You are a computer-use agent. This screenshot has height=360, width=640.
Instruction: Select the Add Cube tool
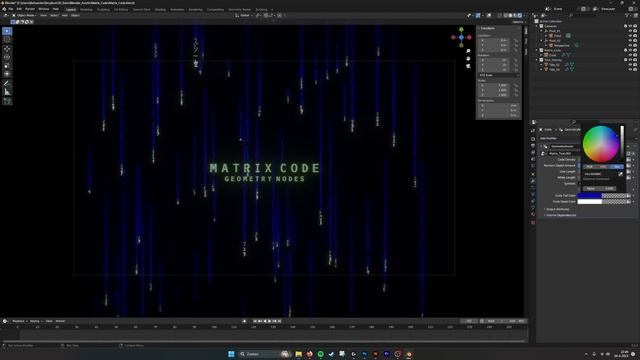pyautogui.click(x=7, y=101)
